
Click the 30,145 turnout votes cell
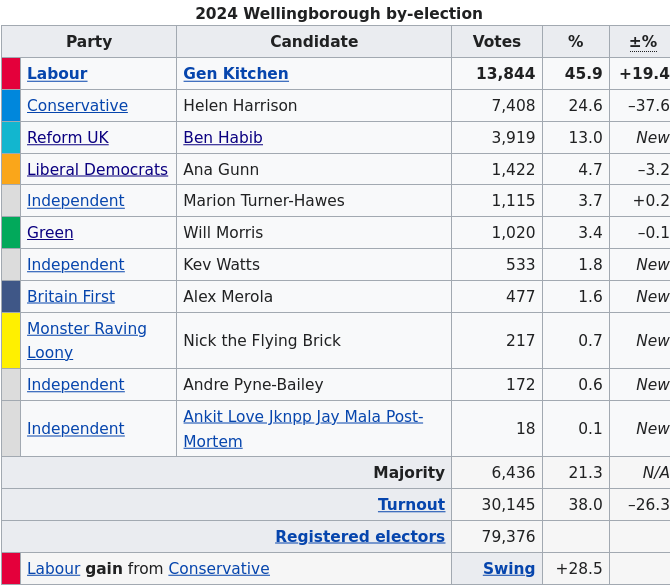tap(497, 505)
